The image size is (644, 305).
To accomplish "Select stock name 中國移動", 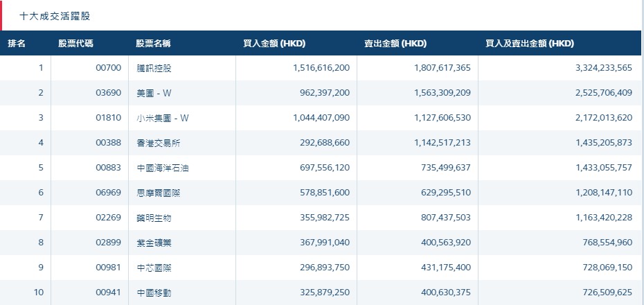I will (154, 293).
